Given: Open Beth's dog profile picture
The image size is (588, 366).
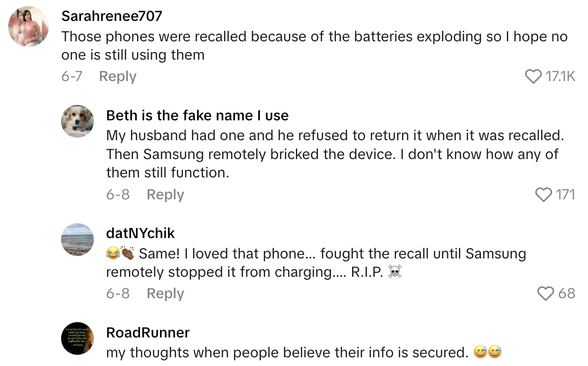Looking at the screenshot, I should point(77,121).
